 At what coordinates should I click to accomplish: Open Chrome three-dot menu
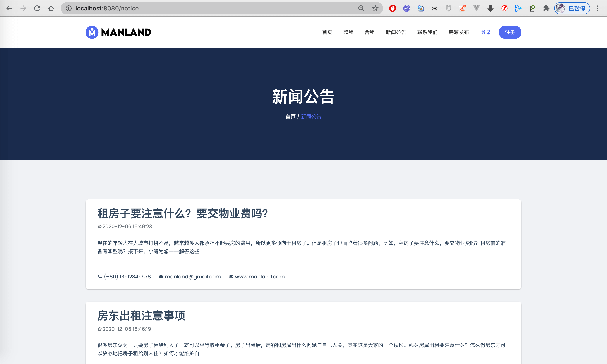coord(598,8)
